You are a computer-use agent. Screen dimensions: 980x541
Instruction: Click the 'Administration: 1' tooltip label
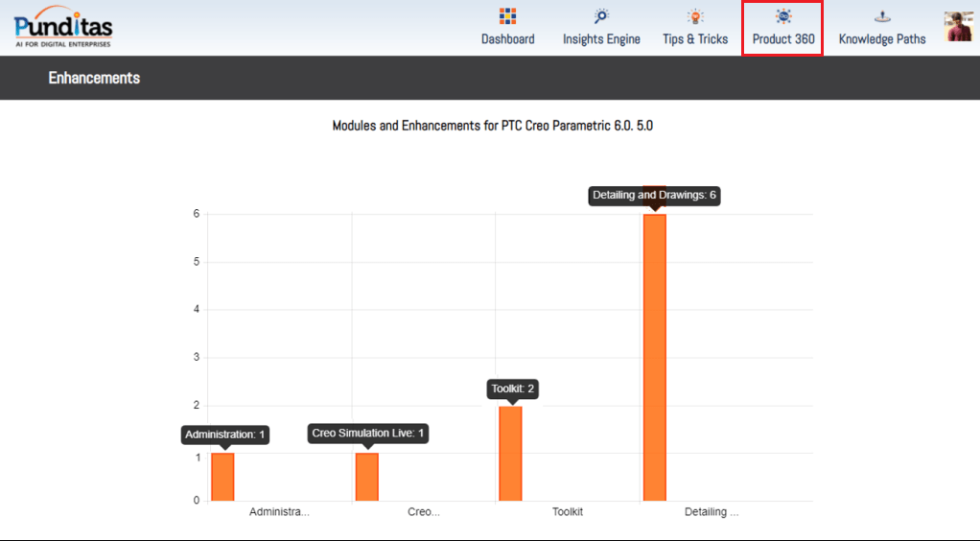(225, 435)
